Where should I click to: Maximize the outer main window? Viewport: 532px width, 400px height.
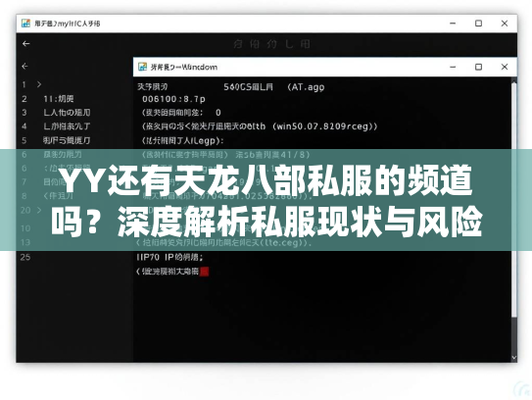478,24
